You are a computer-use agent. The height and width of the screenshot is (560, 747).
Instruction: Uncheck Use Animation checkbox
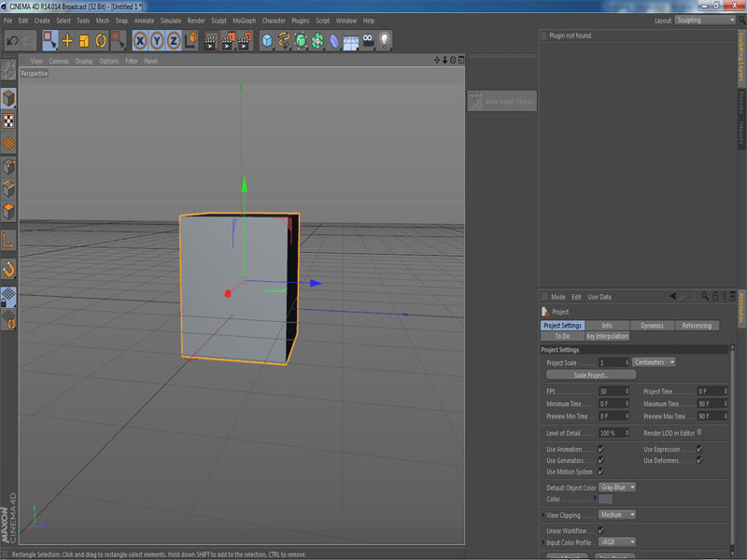point(601,449)
